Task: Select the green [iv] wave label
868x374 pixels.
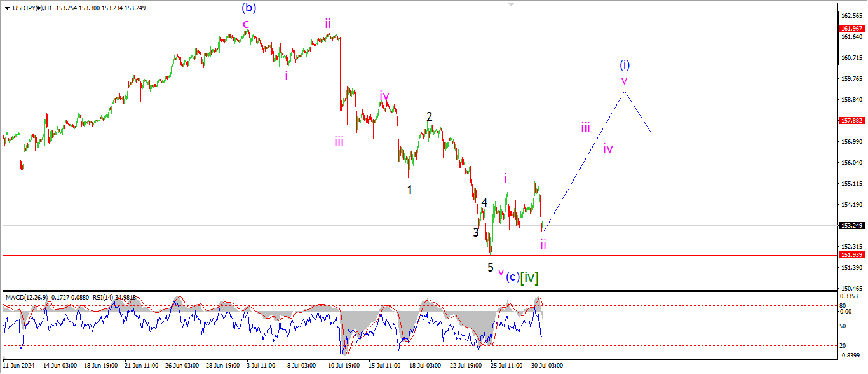Action: (529, 277)
